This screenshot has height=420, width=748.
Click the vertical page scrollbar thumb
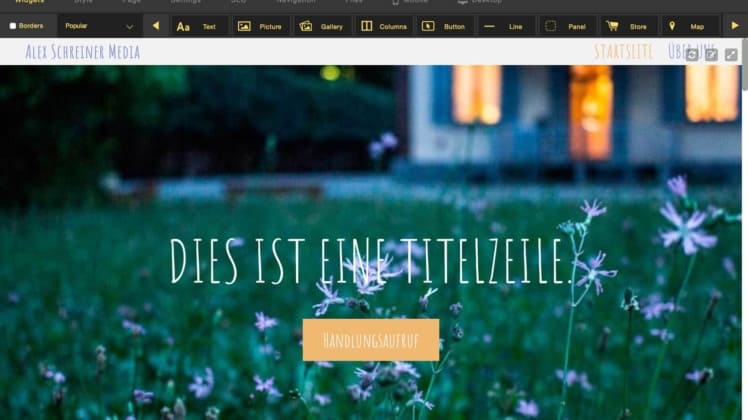pyautogui.click(x=745, y=64)
